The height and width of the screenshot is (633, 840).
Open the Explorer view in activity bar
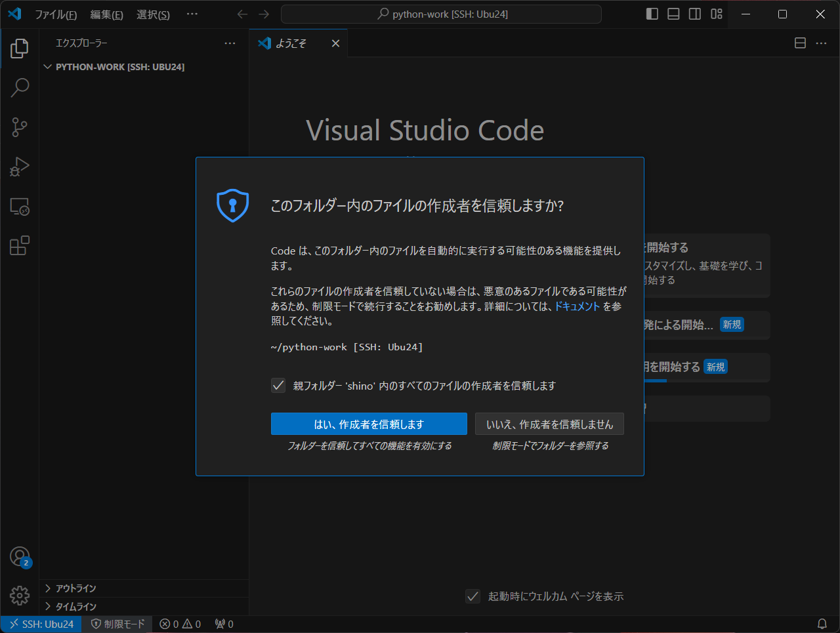(20, 48)
